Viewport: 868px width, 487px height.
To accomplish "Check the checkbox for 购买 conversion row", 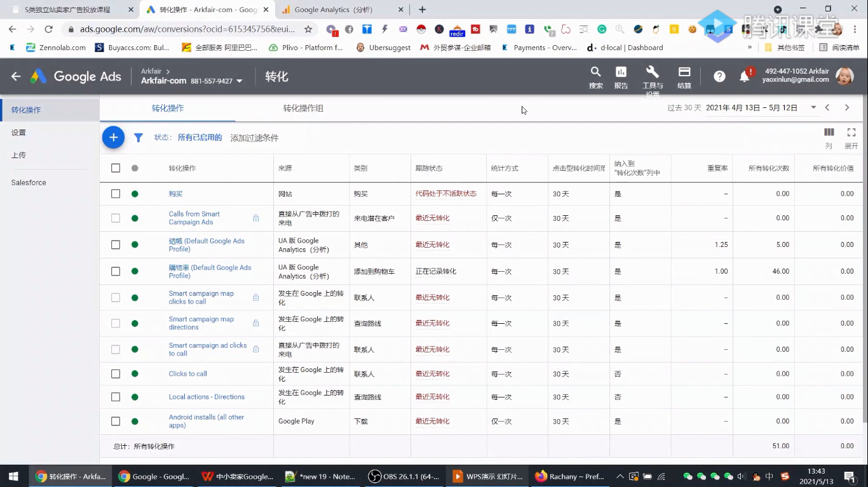I will tap(115, 194).
